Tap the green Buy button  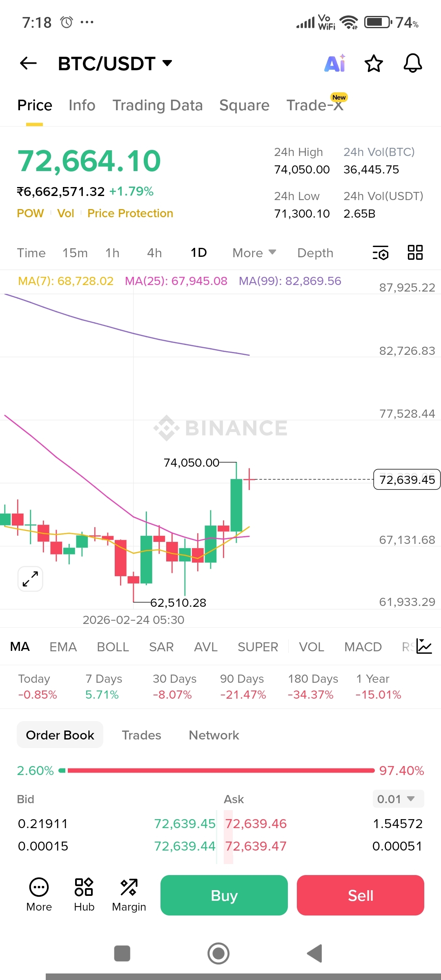[224, 895]
